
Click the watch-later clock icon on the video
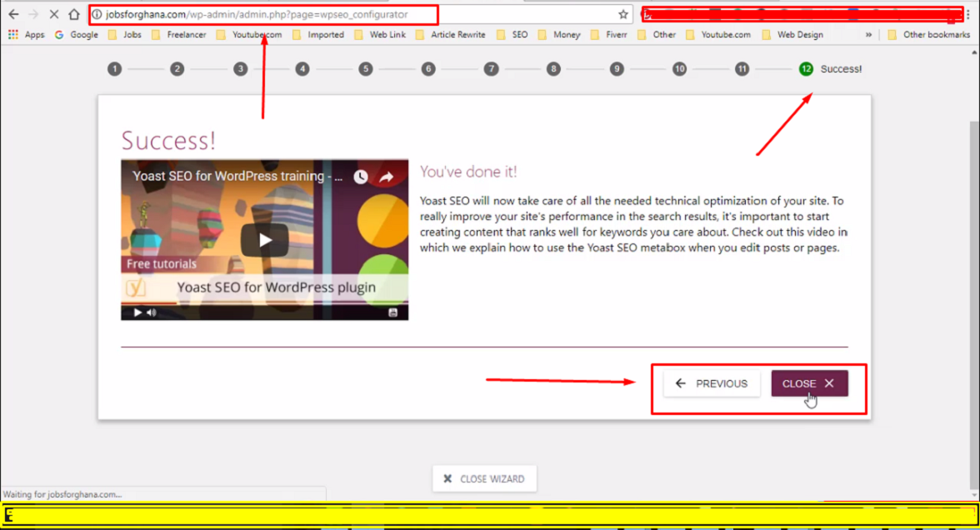[360, 176]
